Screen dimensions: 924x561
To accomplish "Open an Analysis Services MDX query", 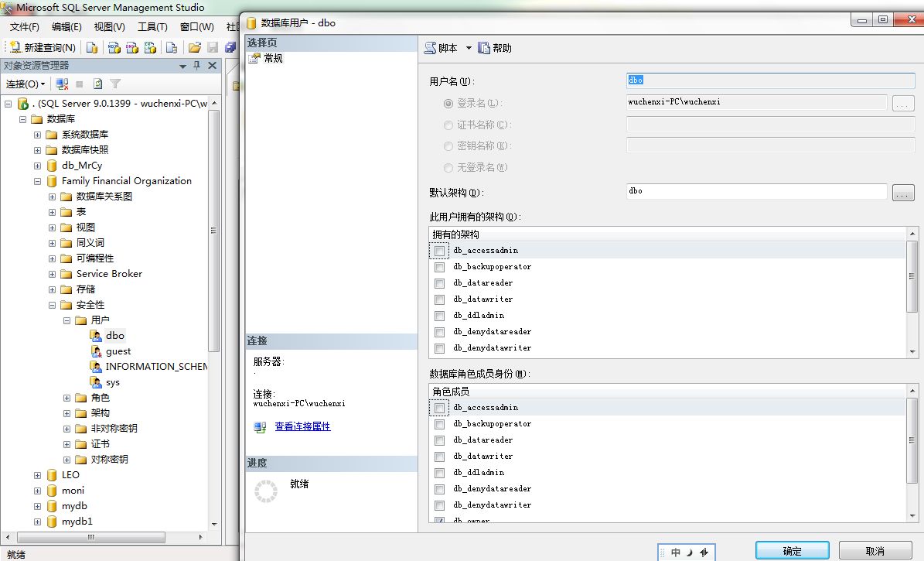I will [114, 48].
